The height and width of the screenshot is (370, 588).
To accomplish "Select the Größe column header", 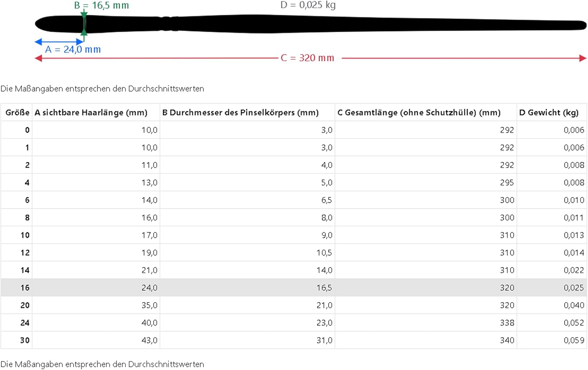I will (17, 113).
